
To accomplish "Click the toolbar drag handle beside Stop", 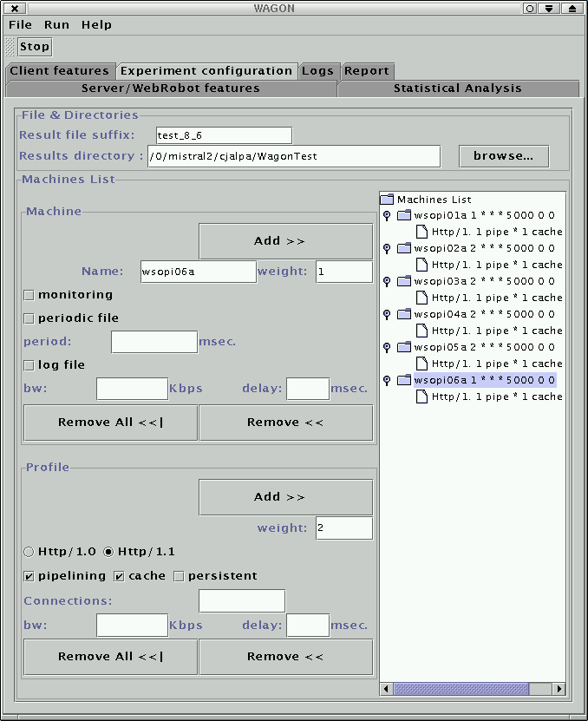I will coord(10,47).
